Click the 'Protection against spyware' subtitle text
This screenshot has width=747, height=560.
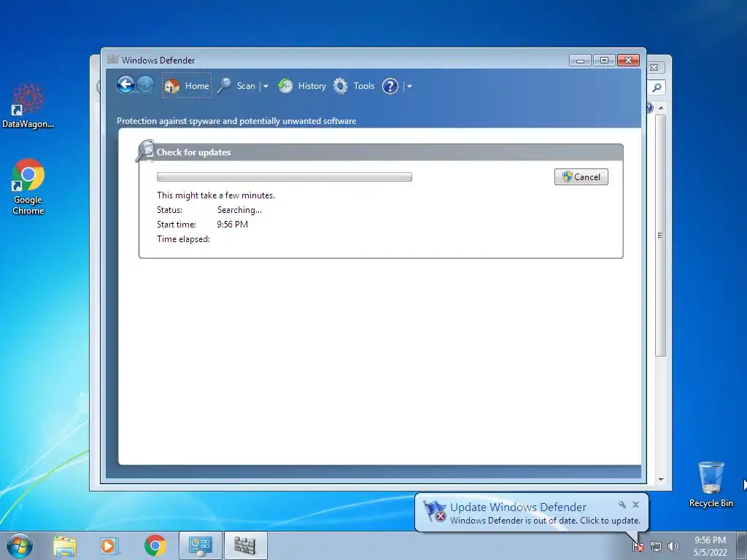point(236,121)
